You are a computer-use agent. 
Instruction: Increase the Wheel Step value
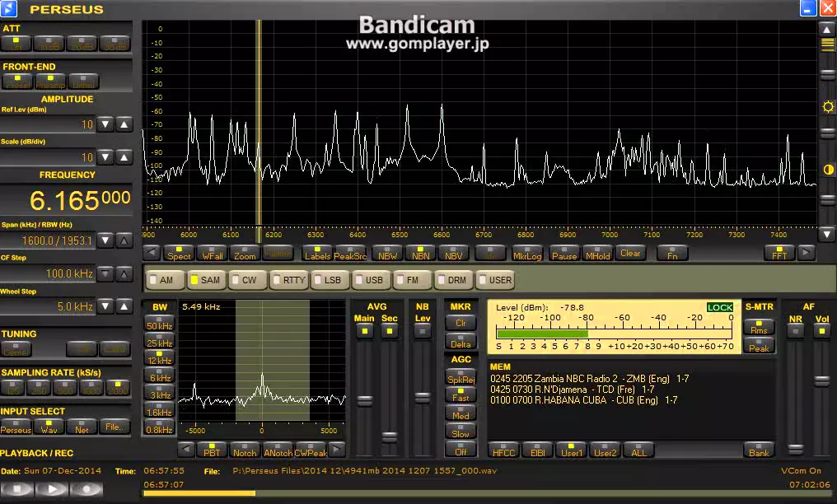(124, 306)
